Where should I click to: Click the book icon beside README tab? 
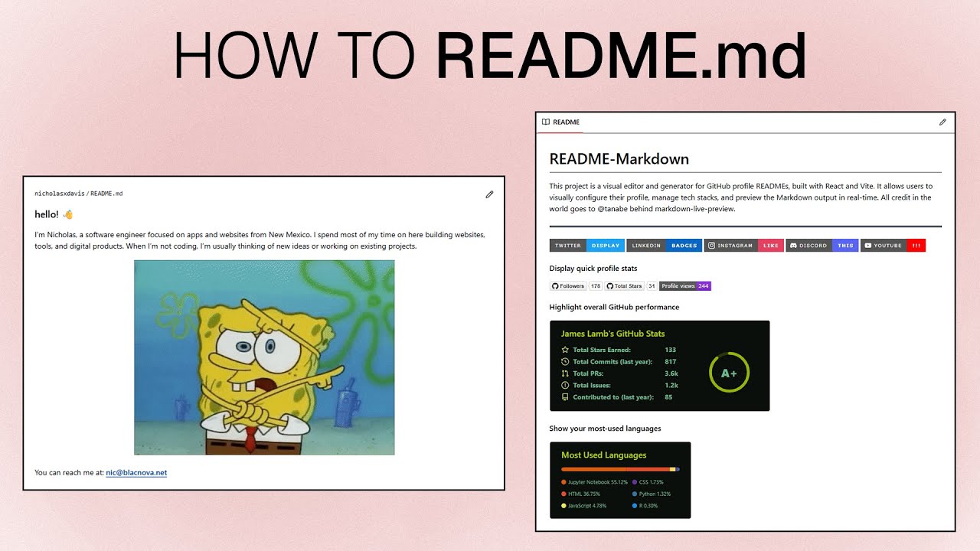point(545,122)
